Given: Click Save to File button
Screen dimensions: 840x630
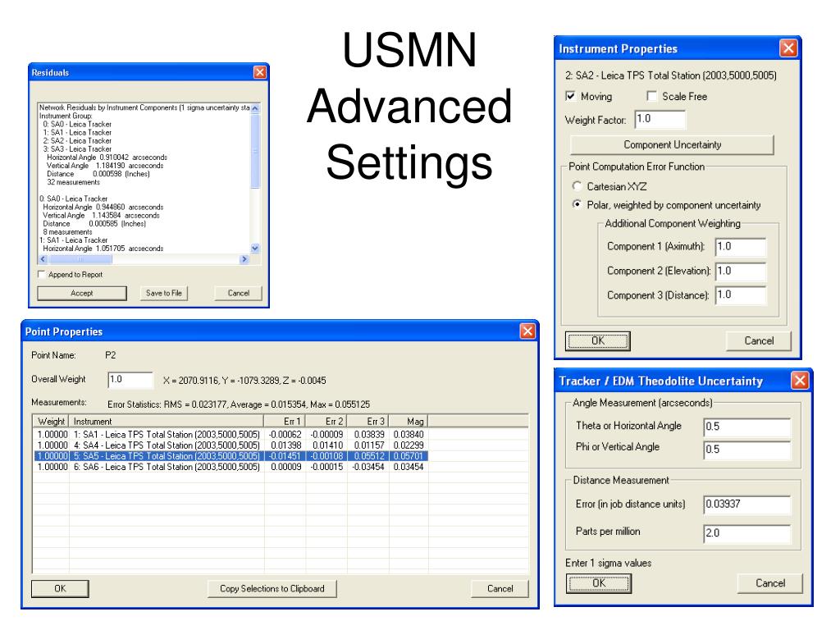Looking at the screenshot, I should [164, 293].
